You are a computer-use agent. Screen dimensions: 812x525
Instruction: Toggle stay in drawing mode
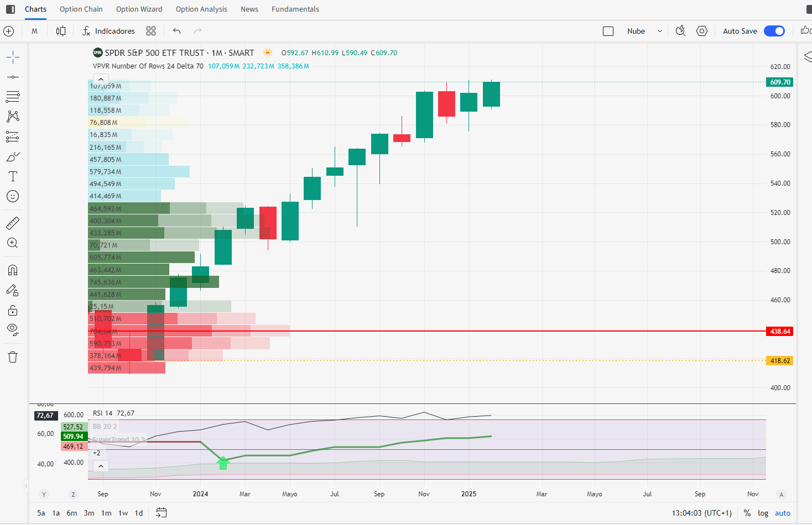click(13, 290)
